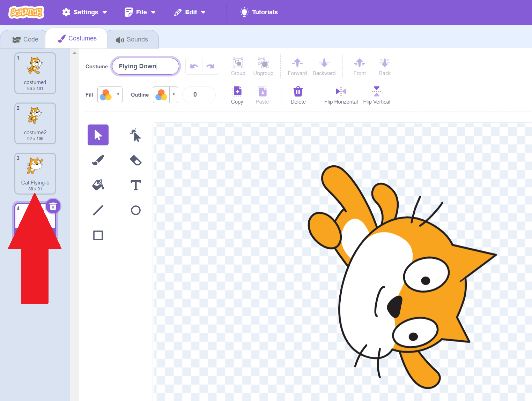Select the Rectangle tool
Viewport: 532px width, 401px height.
(98, 235)
